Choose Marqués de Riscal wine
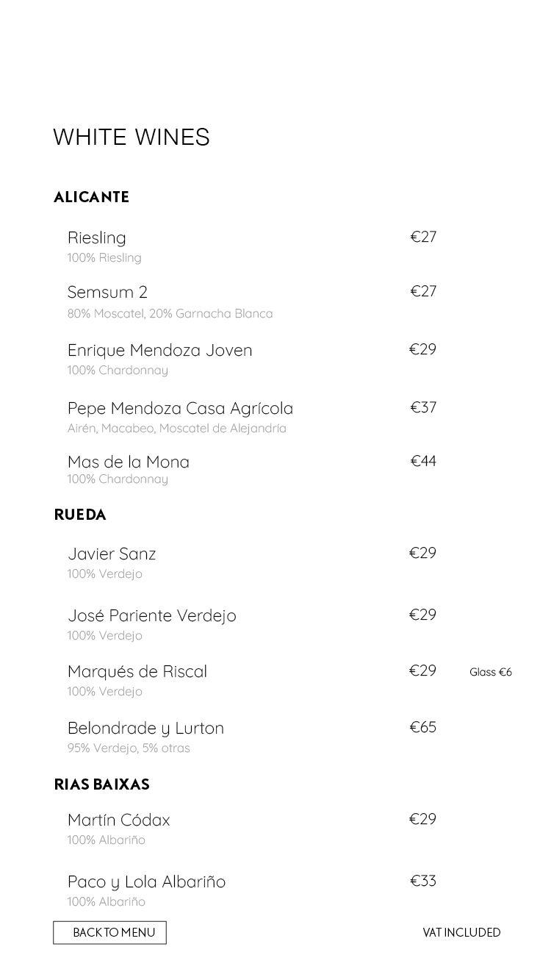Viewport: 551px width, 980px height. pyautogui.click(x=137, y=671)
